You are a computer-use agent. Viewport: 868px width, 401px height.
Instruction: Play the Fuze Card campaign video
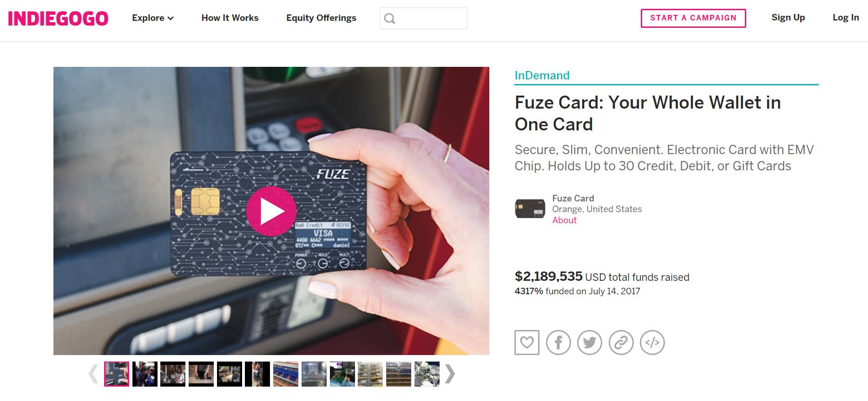pyautogui.click(x=271, y=211)
